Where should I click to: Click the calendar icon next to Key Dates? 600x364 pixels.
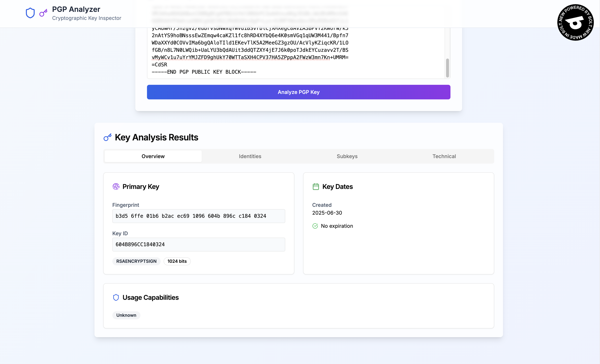316,187
